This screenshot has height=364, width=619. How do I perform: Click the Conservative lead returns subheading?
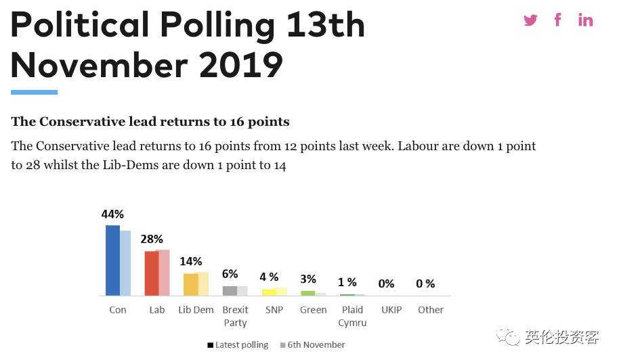pyautogui.click(x=150, y=122)
